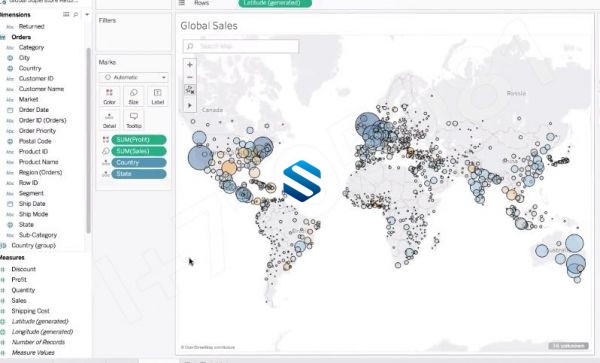600x363 pixels.
Task: Select the Region (Orders) dimension
Action: point(40,172)
